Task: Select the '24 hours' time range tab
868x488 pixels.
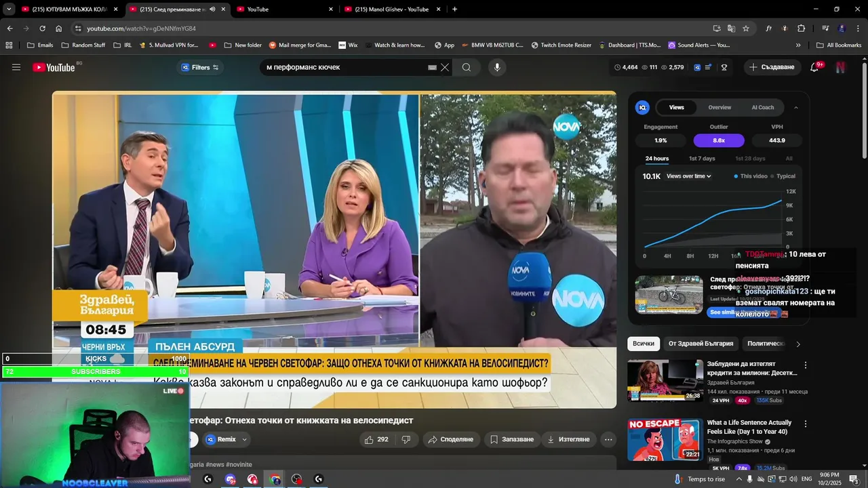Action: click(657, 159)
